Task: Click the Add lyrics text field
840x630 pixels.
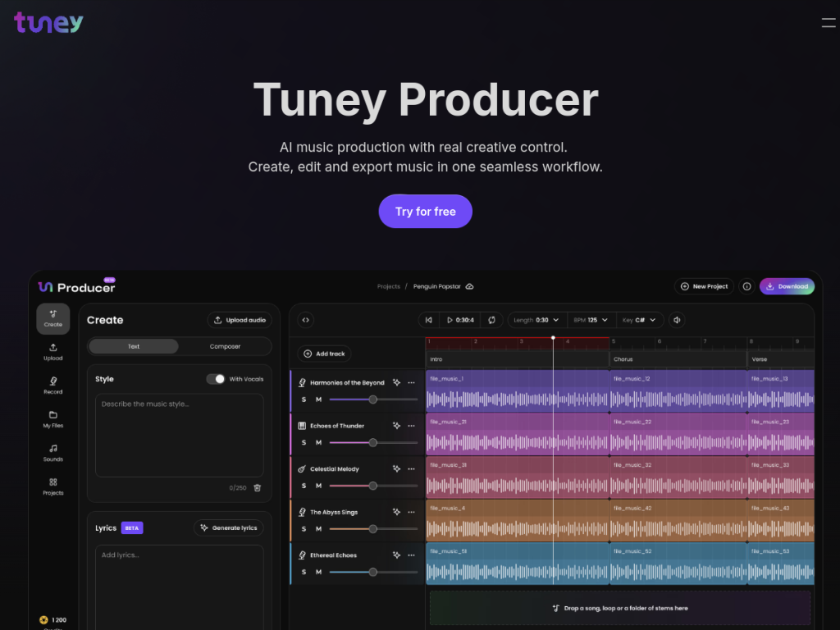Action: 180,587
